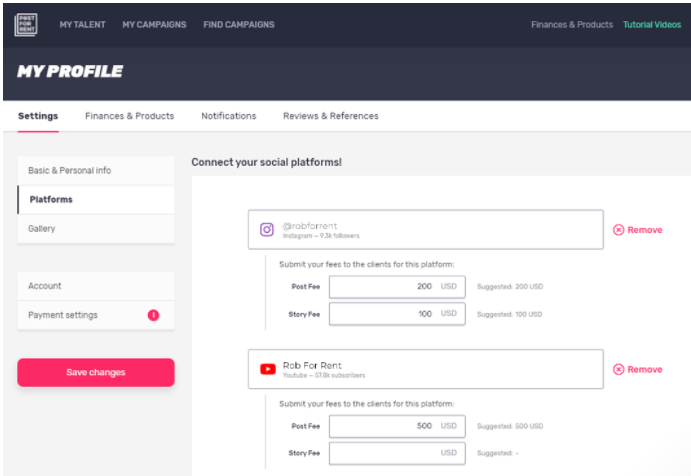The image size is (691, 476).
Task: Click the empty YouTube Story Fee field
Action: pos(397,453)
